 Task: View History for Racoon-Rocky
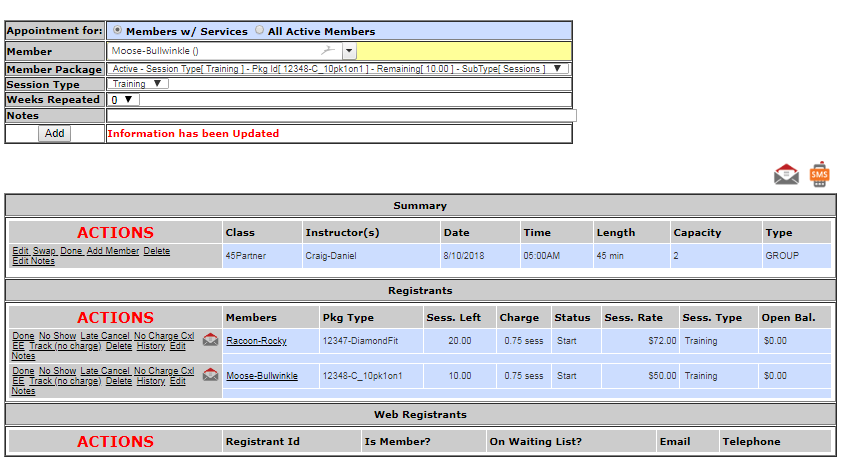151,346
